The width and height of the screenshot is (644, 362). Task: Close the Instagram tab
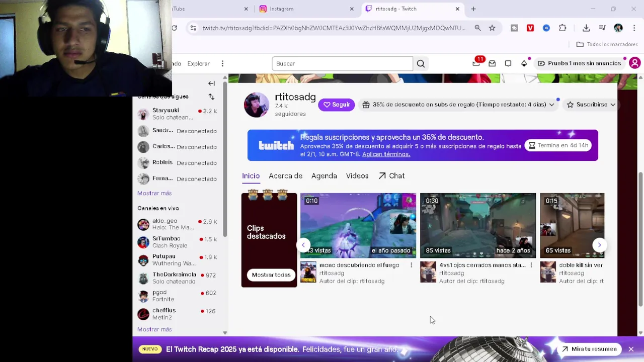[352, 9]
